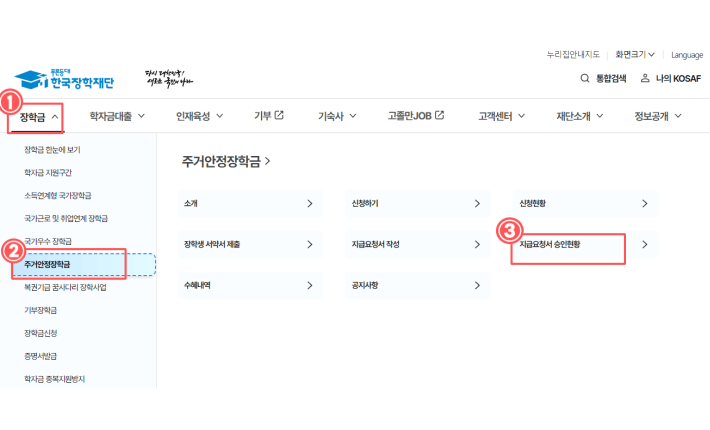Open the 지급요청서 작성 card
Screen dimensions: 710x430
418,244
